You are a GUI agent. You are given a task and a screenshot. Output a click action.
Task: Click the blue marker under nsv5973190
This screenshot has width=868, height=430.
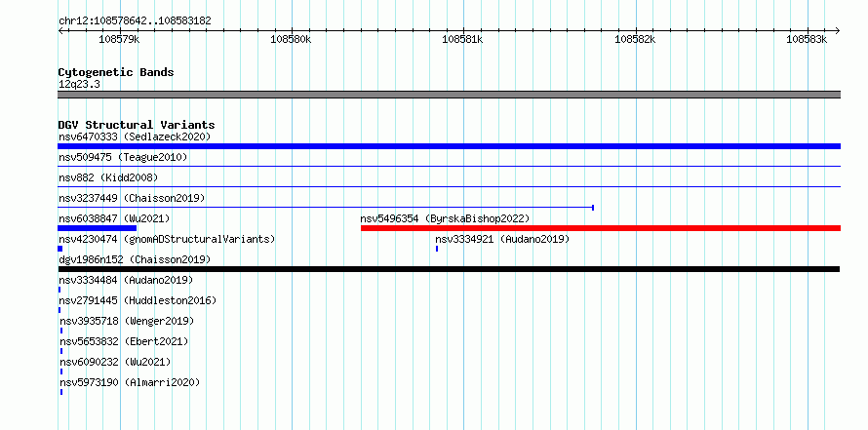[61, 392]
